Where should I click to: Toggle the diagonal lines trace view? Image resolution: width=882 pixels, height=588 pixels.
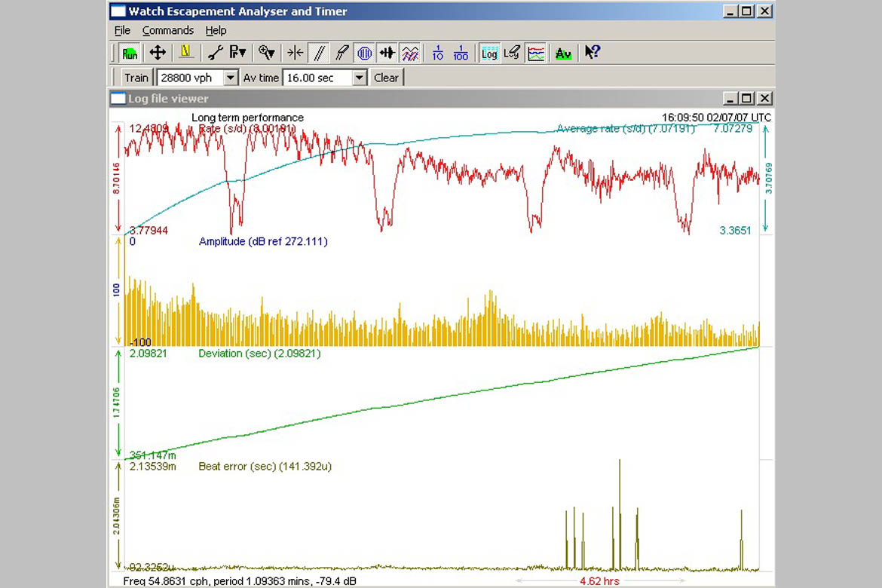tap(319, 53)
